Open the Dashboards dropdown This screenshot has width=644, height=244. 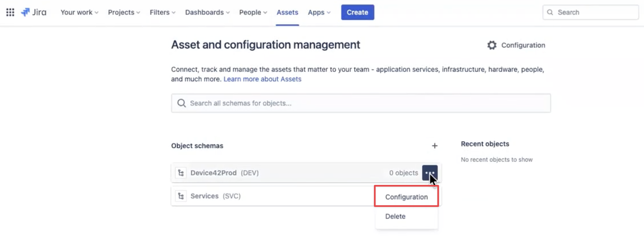coord(207,12)
